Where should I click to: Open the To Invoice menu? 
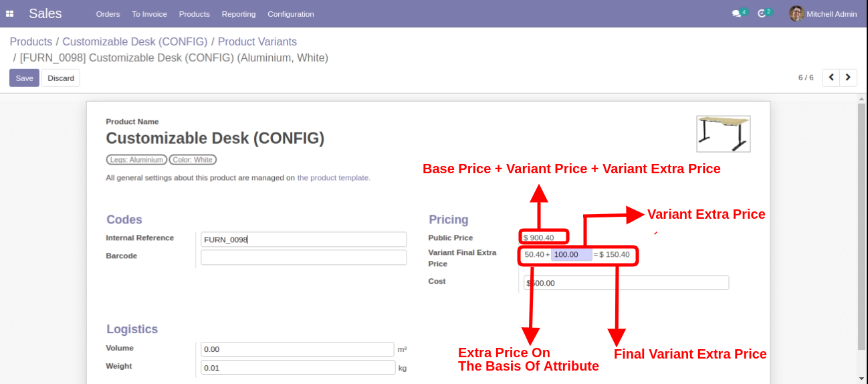(x=149, y=14)
